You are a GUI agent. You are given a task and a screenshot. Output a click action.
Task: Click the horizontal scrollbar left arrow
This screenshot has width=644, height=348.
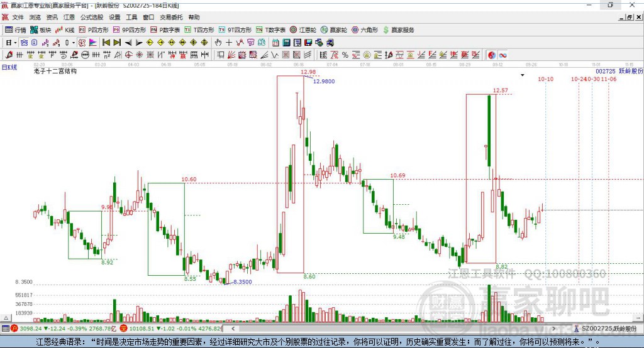click(233, 329)
